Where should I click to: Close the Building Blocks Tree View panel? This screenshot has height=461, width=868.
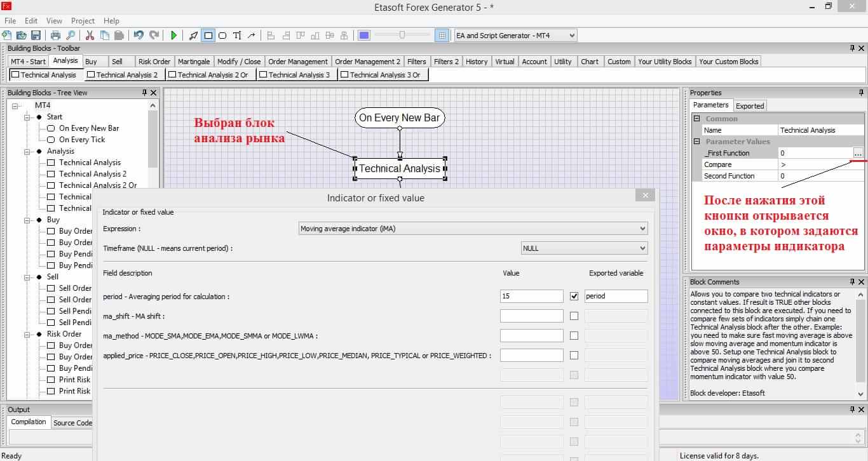pyautogui.click(x=154, y=93)
